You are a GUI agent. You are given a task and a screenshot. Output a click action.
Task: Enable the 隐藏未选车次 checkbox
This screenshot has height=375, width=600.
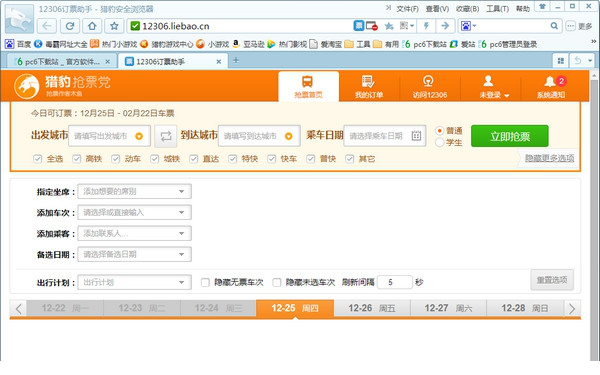(x=277, y=282)
